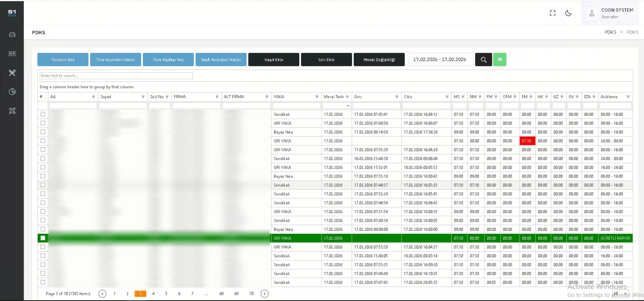Switch to dark mode moon icon
Image resolution: width=644 pixels, height=301 pixels.
click(568, 13)
